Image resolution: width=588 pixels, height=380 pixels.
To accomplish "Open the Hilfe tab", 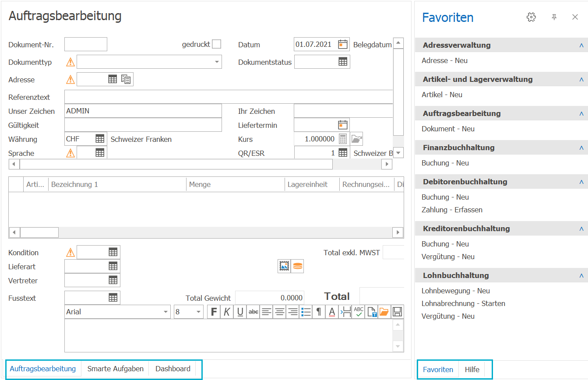I will coord(472,369).
